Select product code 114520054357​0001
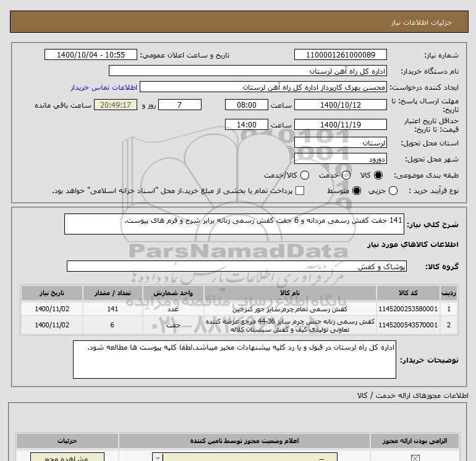The height and width of the screenshot is (461, 476). tap(408, 325)
